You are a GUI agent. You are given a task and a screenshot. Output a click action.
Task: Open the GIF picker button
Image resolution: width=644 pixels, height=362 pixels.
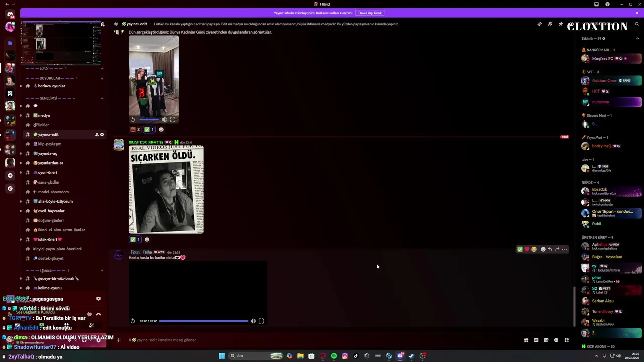[536, 340]
